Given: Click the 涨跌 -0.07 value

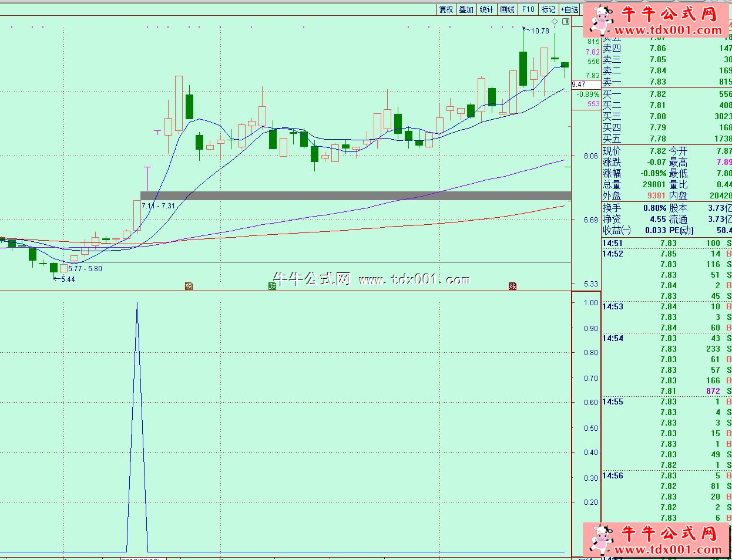Looking at the screenshot, I should click(x=656, y=162).
